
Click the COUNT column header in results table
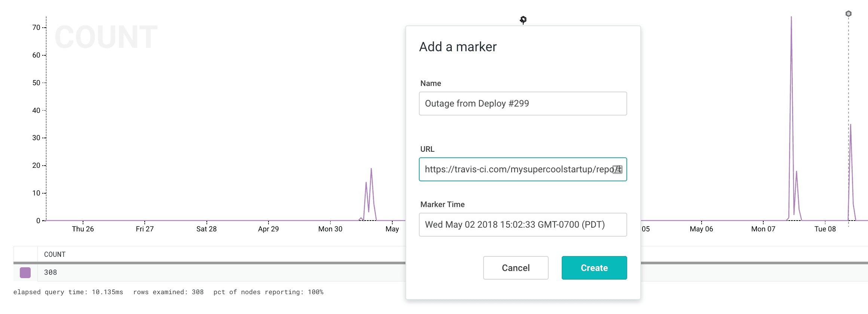55,255
